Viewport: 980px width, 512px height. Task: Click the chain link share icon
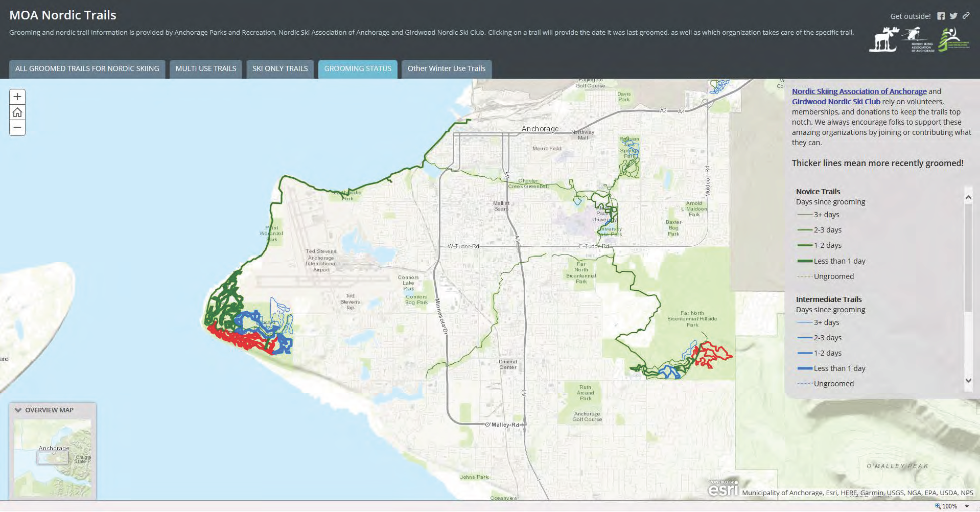coord(966,16)
